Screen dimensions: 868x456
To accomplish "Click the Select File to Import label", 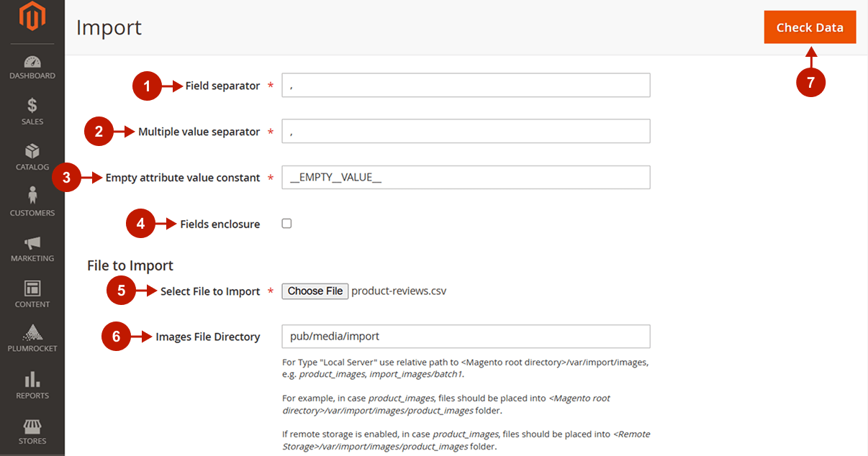I will pyautogui.click(x=210, y=291).
